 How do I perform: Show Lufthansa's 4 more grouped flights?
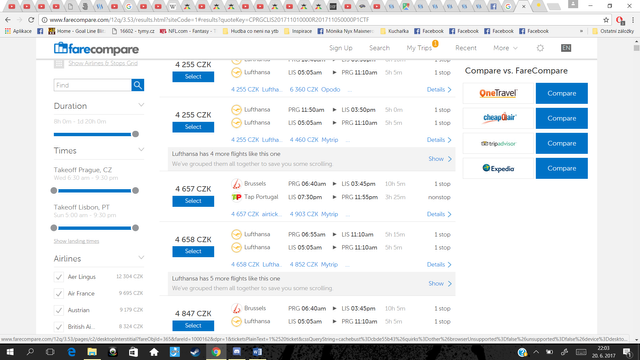coord(440,159)
